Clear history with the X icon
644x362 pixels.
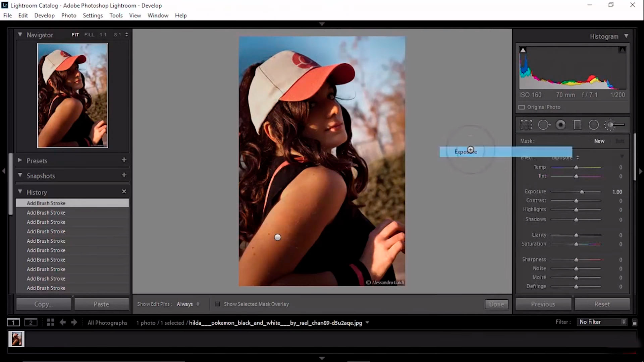[x=124, y=191]
